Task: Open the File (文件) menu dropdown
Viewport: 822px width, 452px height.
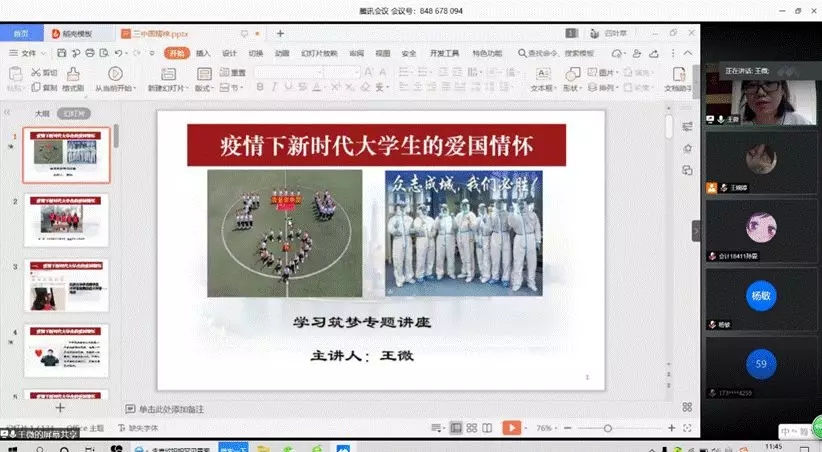Action: click(27, 53)
